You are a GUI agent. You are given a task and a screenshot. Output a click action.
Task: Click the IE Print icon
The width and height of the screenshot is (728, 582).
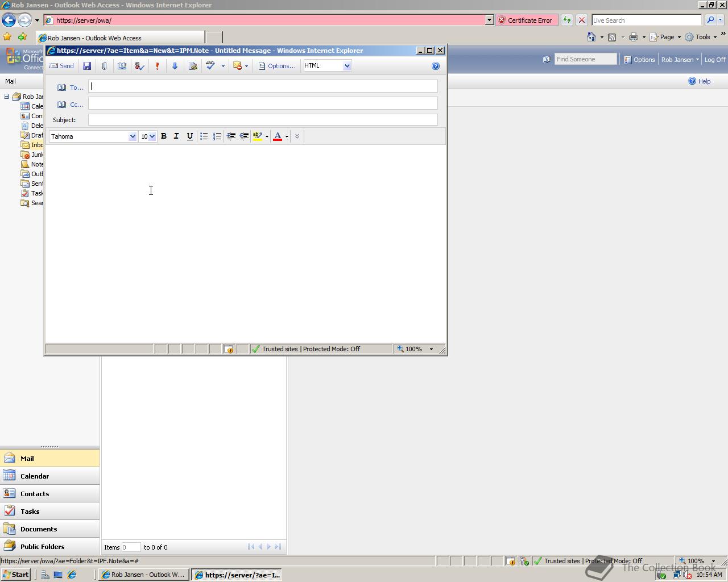634,37
